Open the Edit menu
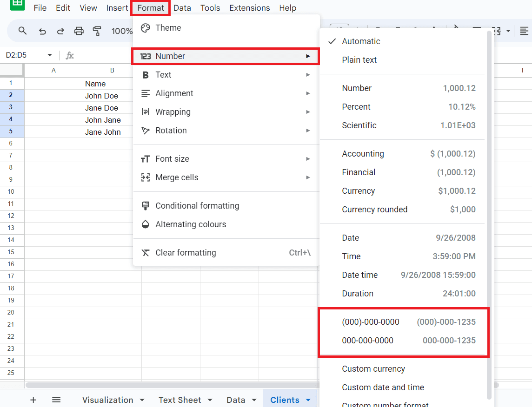Image resolution: width=532 pixels, height=407 pixels. 63,8
